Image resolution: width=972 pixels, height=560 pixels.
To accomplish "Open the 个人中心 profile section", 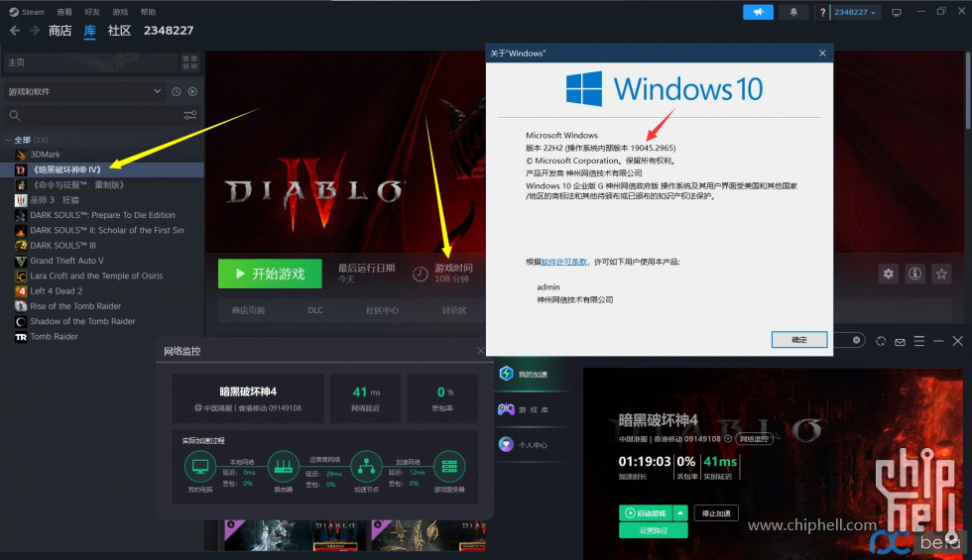I will click(x=524, y=445).
